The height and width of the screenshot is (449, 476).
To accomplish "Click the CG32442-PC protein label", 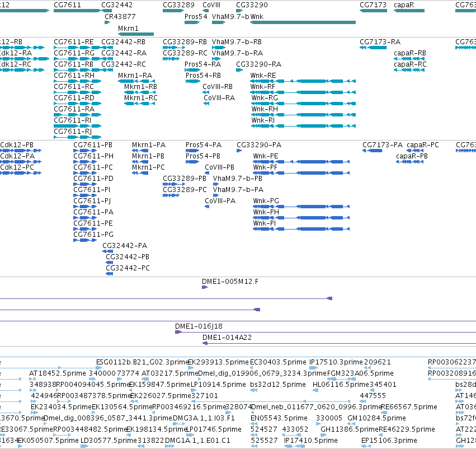I will 128,268.
